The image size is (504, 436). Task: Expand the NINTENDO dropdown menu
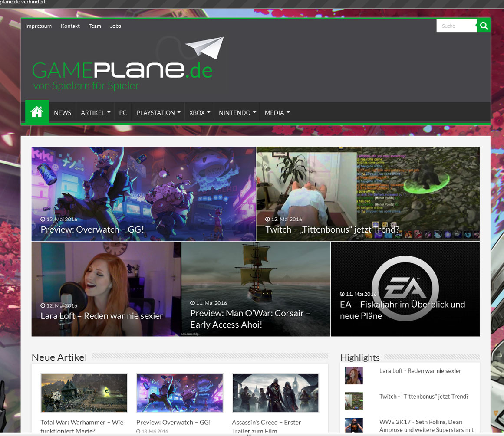[x=237, y=113]
